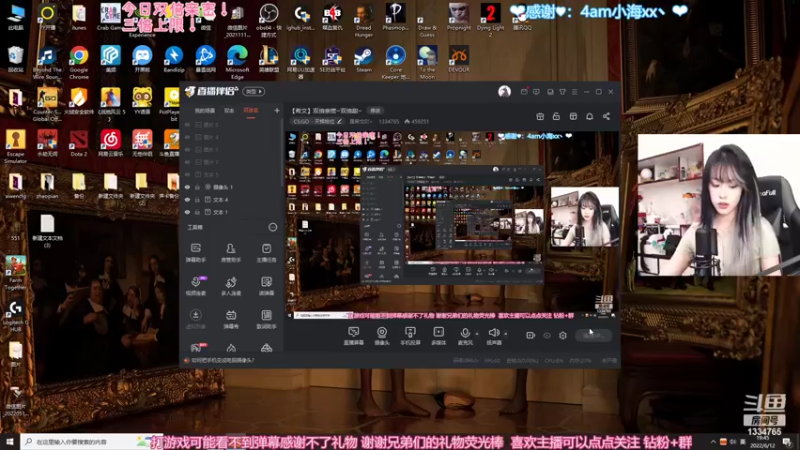Open the hamburger menu in the title bar

coord(574,92)
